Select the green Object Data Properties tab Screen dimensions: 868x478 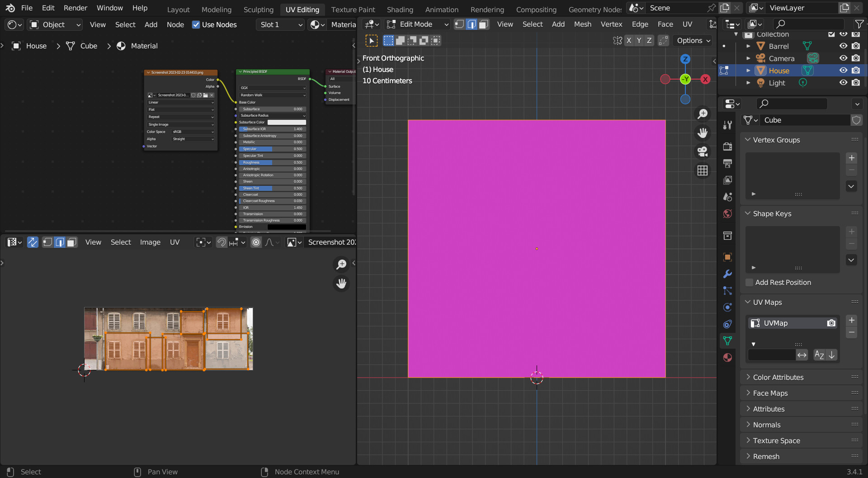728,340
